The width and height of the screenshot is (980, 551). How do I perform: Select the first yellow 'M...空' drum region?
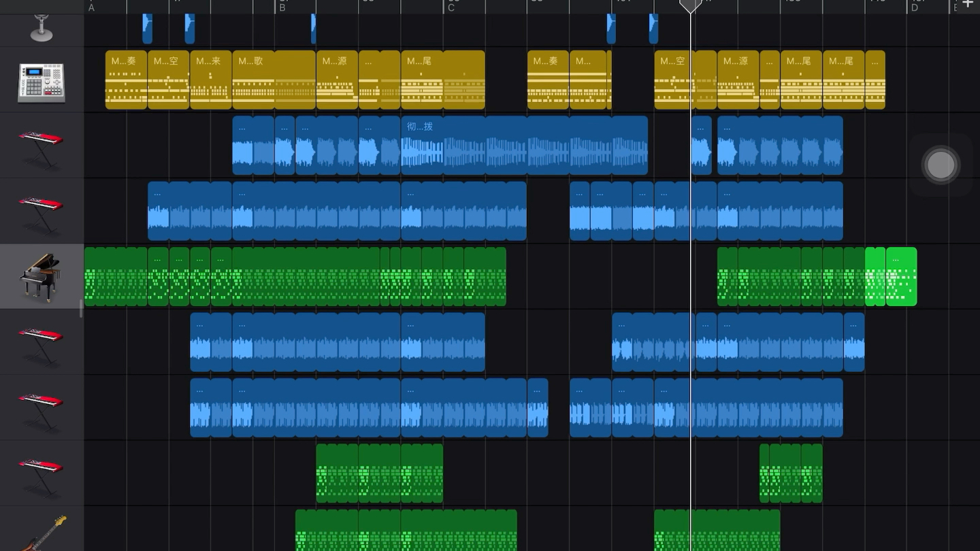(x=169, y=80)
